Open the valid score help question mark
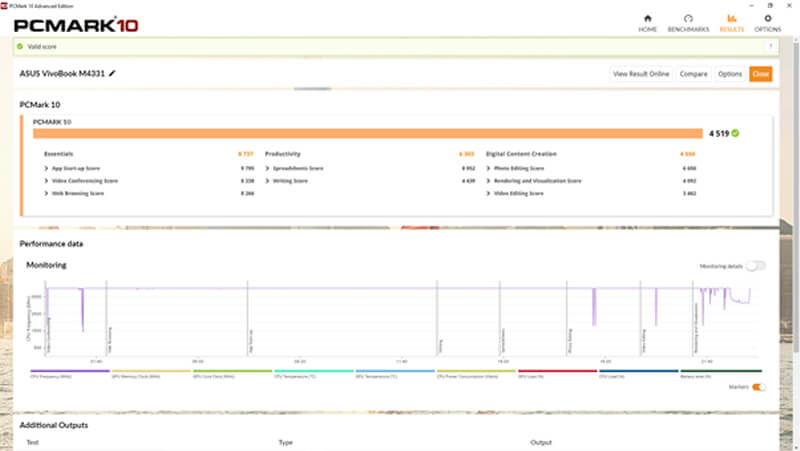The image size is (800, 451). click(x=770, y=46)
